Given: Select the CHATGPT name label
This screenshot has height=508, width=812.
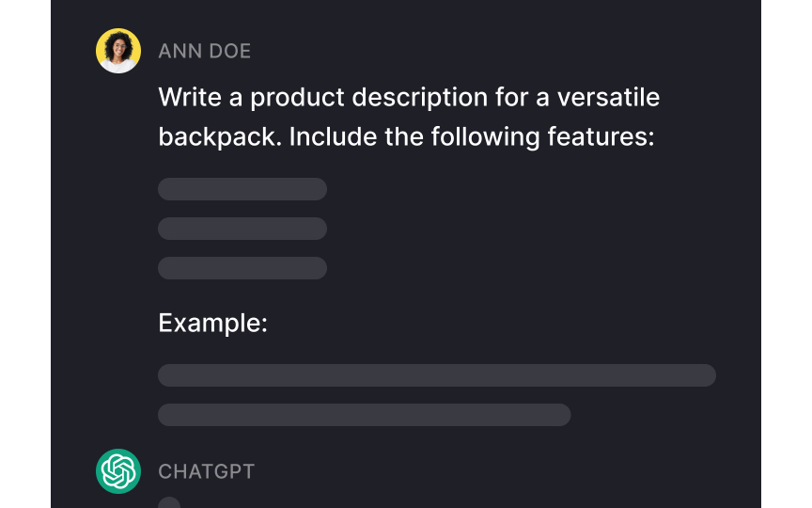Looking at the screenshot, I should [206, 471].
